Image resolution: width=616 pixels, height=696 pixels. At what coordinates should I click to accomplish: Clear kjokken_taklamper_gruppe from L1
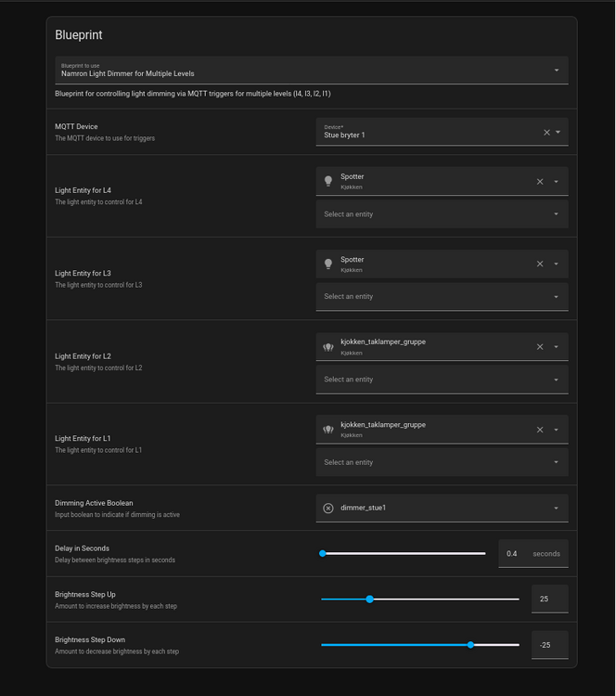540,430
